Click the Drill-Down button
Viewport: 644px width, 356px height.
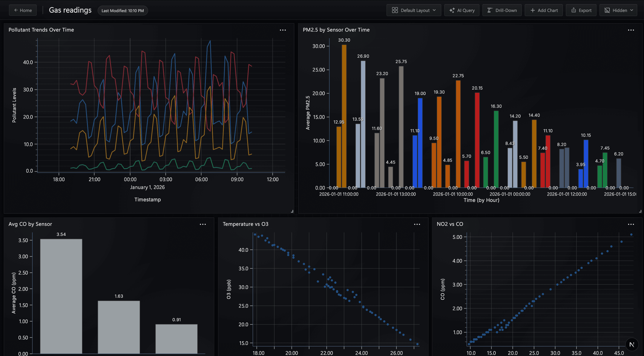[x=502, y=10]
